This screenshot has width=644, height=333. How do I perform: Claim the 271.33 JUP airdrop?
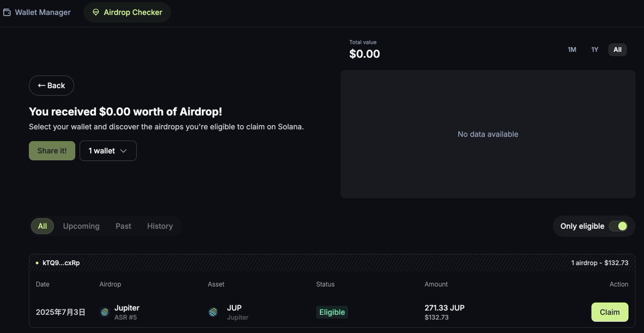coord(610,312)
